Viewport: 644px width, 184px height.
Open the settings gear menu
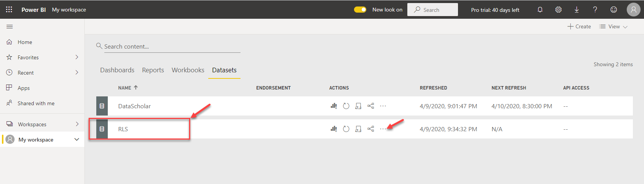click(x=558, y=10)
